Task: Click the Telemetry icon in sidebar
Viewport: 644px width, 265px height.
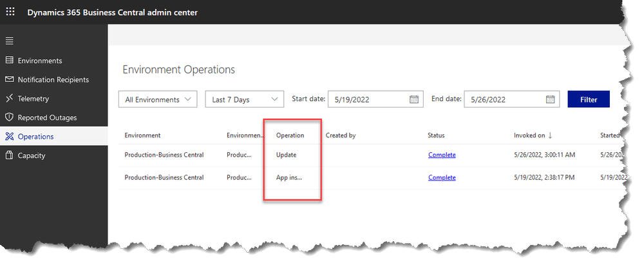Action: click(x=9, y=99)
